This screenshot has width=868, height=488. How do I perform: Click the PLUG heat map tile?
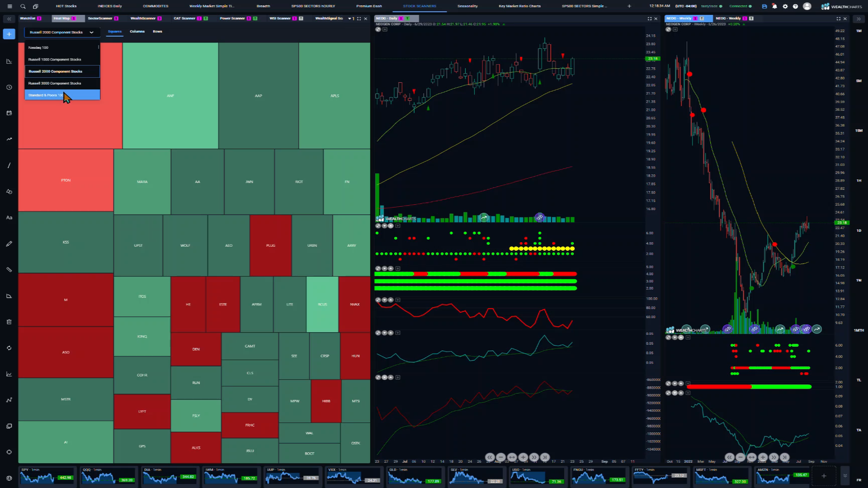tap(270, 245)
